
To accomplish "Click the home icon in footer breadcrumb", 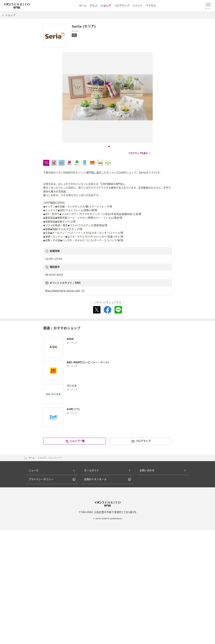I will (26, 458).
